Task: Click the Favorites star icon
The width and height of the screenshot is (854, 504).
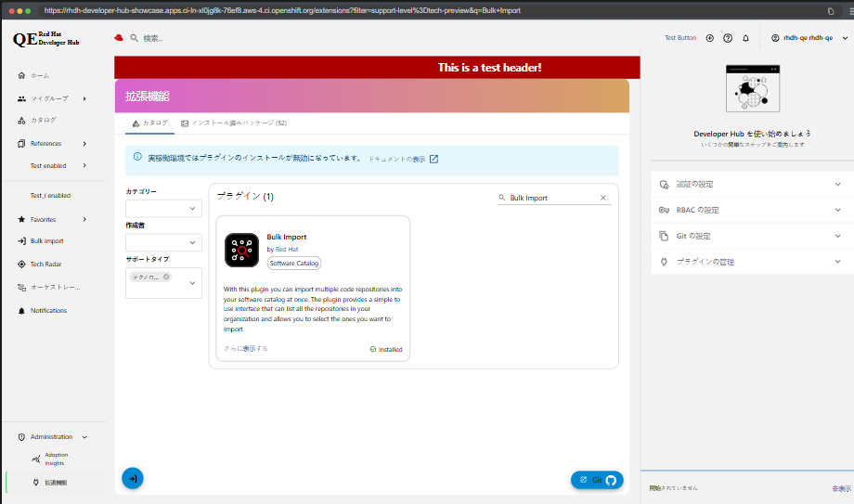Action: [21, 220]
